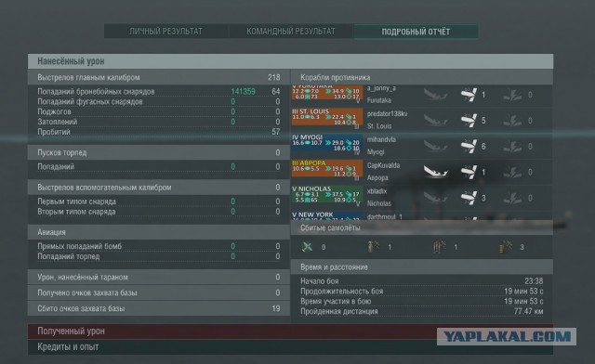This screenshot has height=364, width=595.
Task: Click the explosion icon in xbladix row
Action: pos(512,198)
